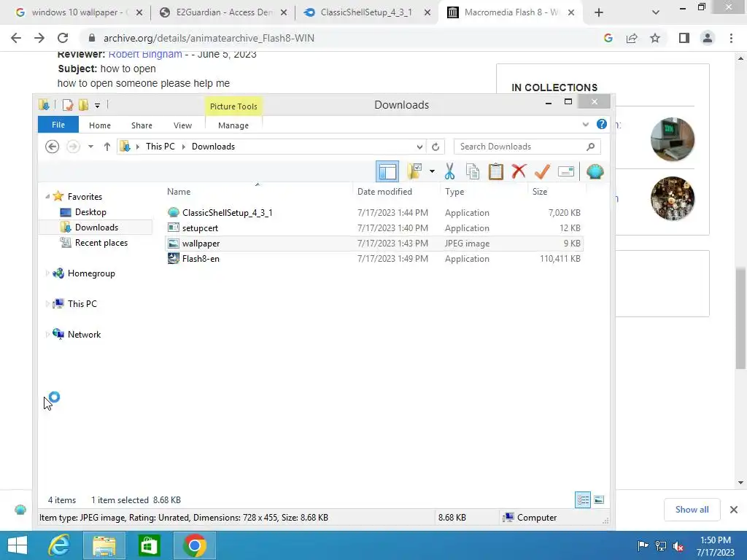Screen dimensions: 747x560
Task: Open recent locations dropdown arrow
Action: pos(90,147)
